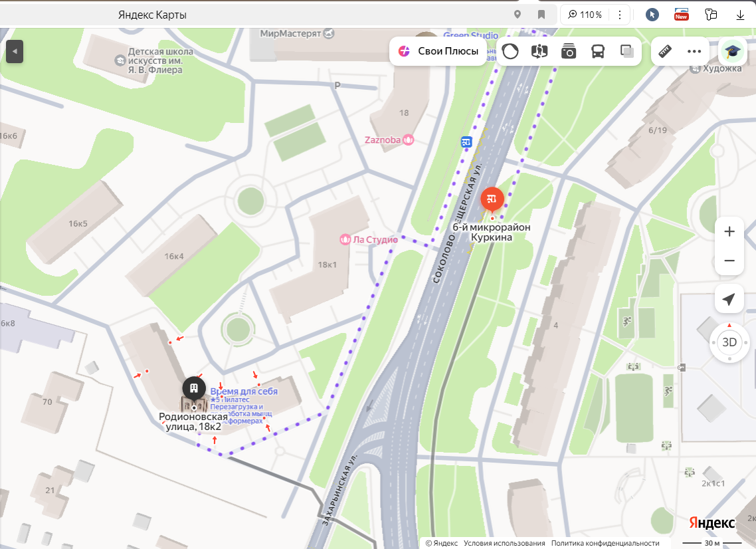
Task: Open the browser downloads arrow icon
Action: 740,15
